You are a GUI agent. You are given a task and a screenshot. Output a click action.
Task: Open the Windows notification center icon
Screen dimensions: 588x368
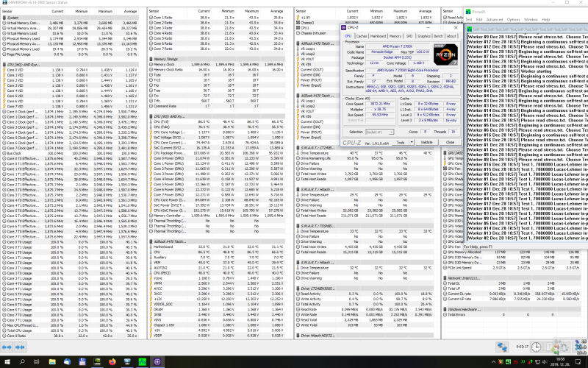click(578, 362)
